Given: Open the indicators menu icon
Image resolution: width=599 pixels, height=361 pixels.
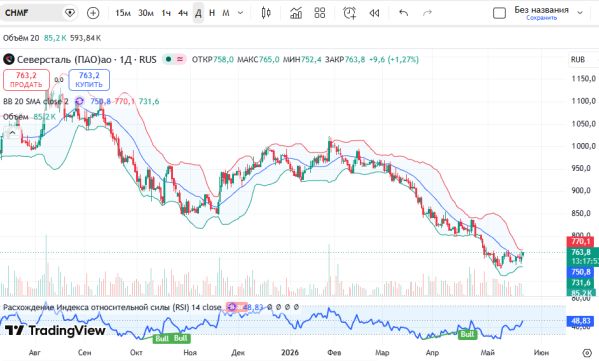Looking at the screenshot, I should [296, 13].
